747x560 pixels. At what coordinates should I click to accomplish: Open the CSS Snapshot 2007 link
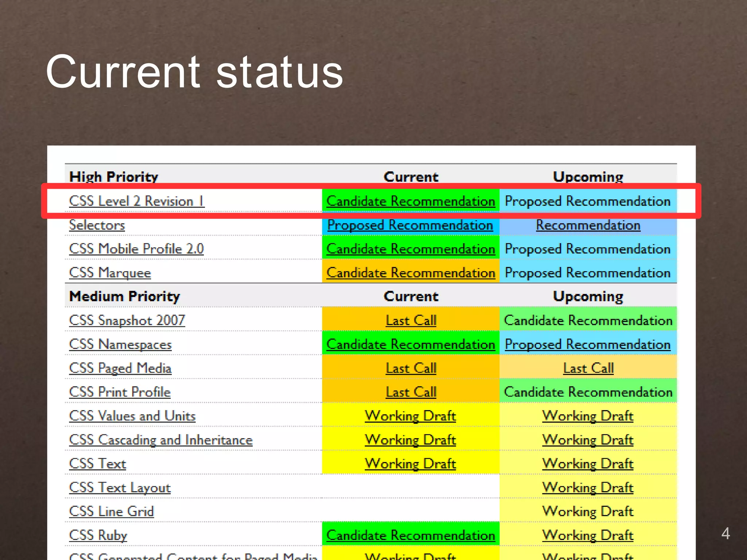pyautogui.click(x=127, y=320)
